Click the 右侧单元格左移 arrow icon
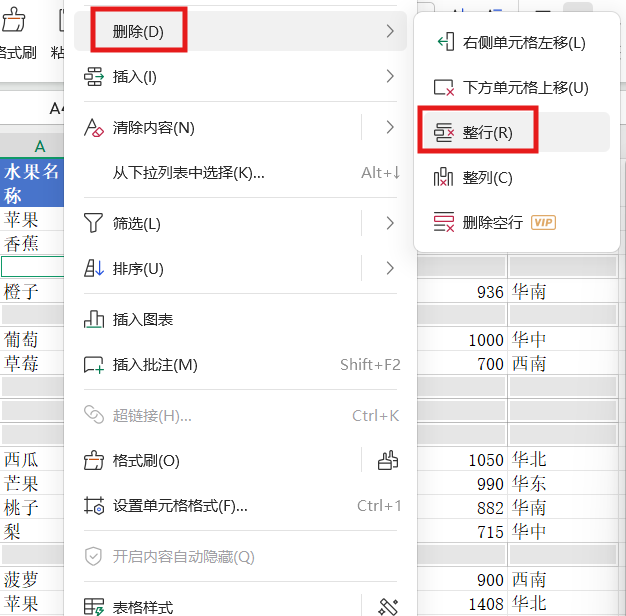This screenshot has width=626, height=616. pos(446,42)
